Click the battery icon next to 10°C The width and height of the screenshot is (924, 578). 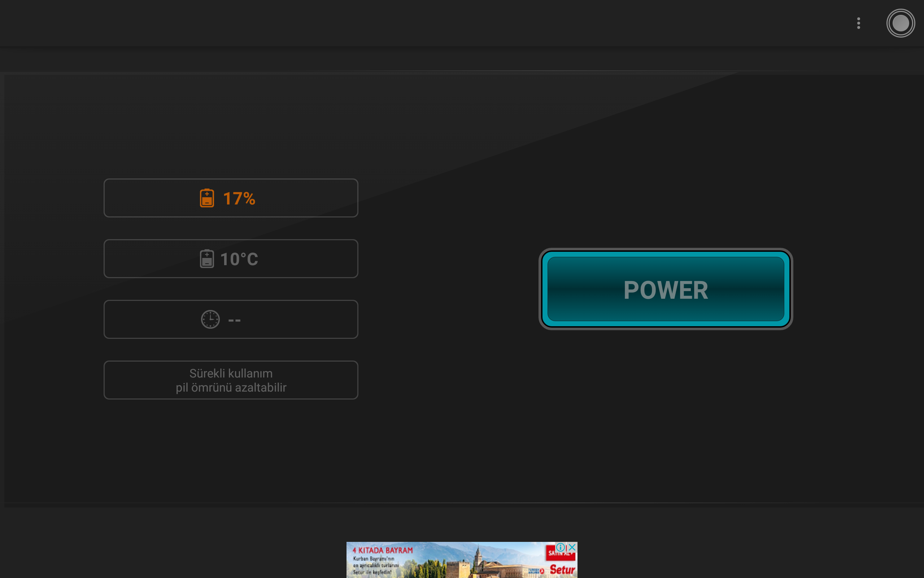[207, 259]
